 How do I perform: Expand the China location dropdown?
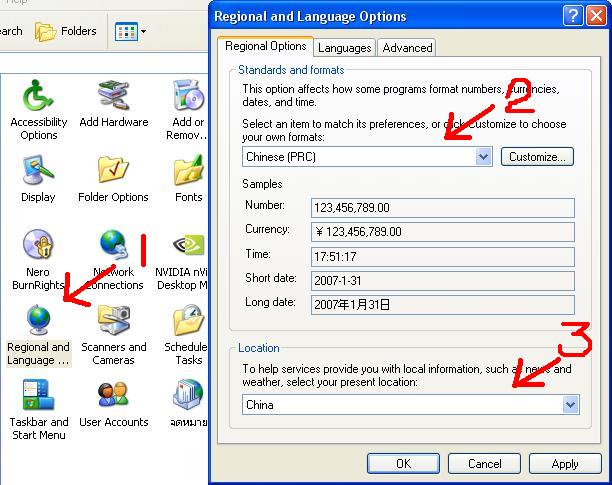[571, 405]
